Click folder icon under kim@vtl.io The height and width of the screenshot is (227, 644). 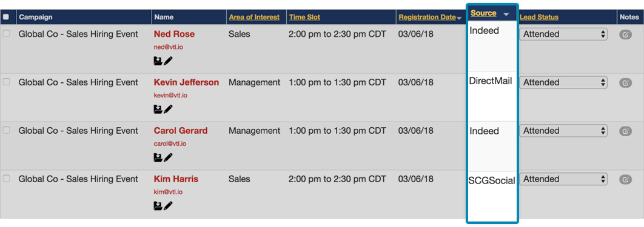158,205
